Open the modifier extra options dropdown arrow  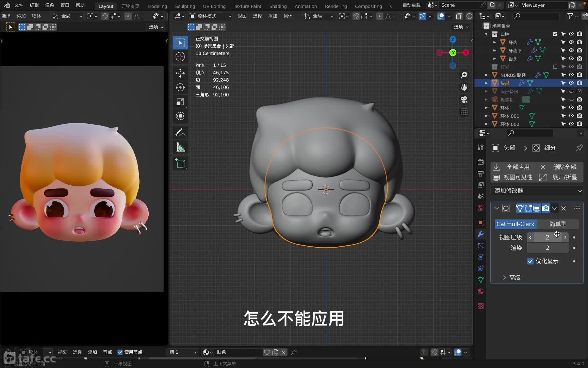tap(555, 208)
